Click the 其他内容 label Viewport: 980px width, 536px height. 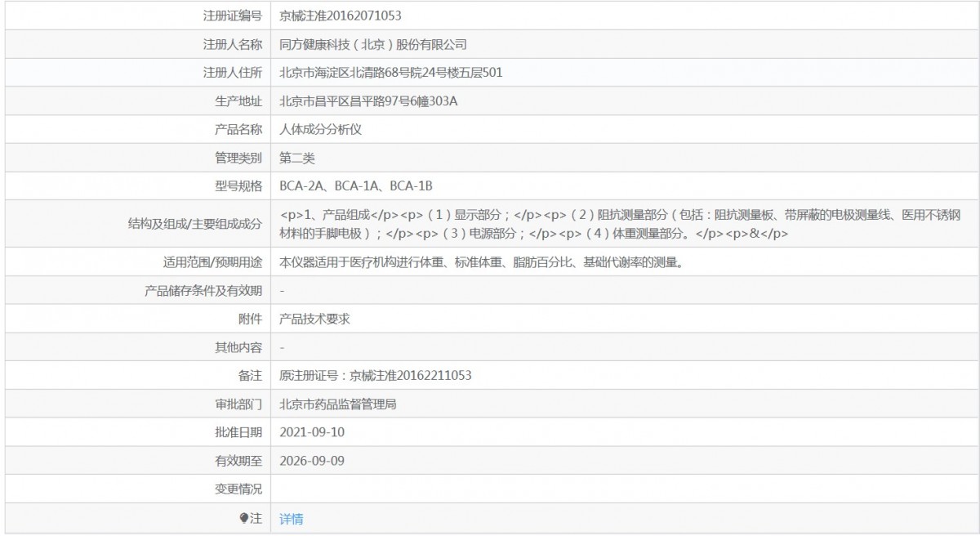pyautogui.click(x=238, y=348)
